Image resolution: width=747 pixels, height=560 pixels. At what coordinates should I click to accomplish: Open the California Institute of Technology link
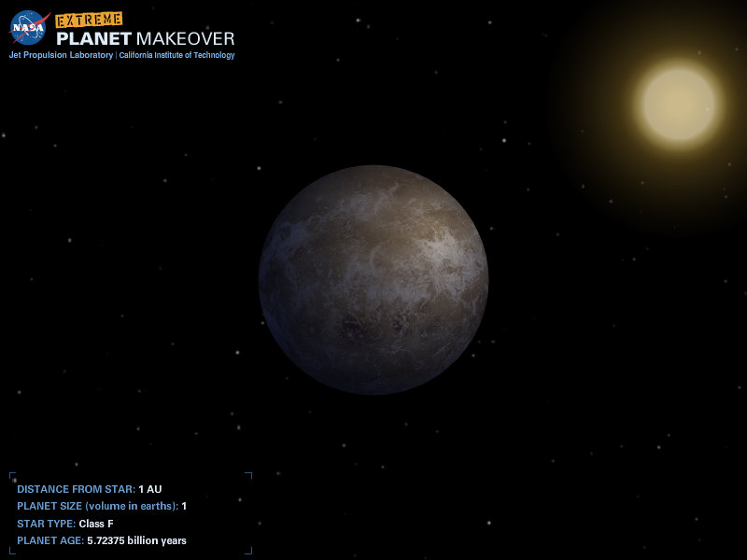click(176, 55)
